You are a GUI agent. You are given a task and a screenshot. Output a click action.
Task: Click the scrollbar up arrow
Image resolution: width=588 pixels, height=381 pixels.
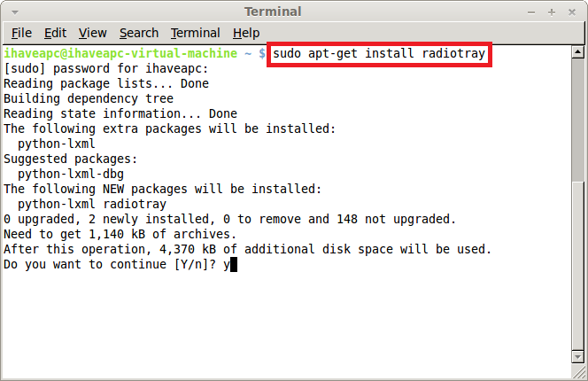pos(577,51)
